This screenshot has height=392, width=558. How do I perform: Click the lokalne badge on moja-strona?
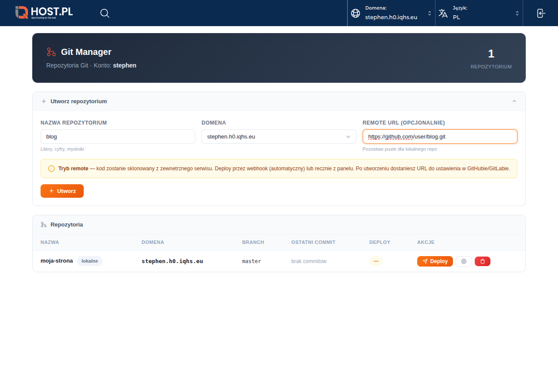pos(90,261)
